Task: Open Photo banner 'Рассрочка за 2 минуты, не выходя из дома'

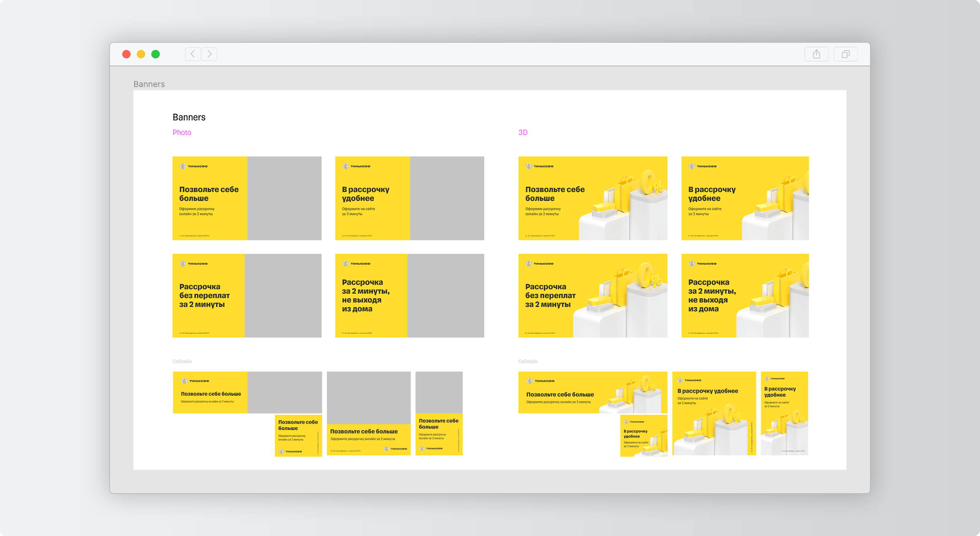Action: [410, 296]
